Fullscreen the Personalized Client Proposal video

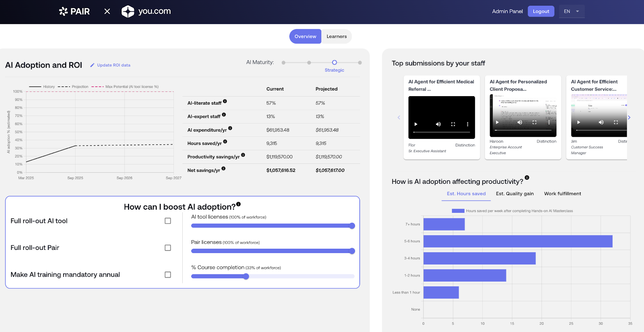point(535,122)
